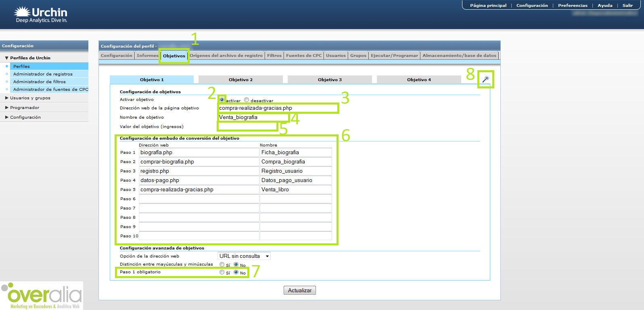The image size is (644, 310).
Task: Switch to the 'Filtros' tab
Action: (274, 56)
